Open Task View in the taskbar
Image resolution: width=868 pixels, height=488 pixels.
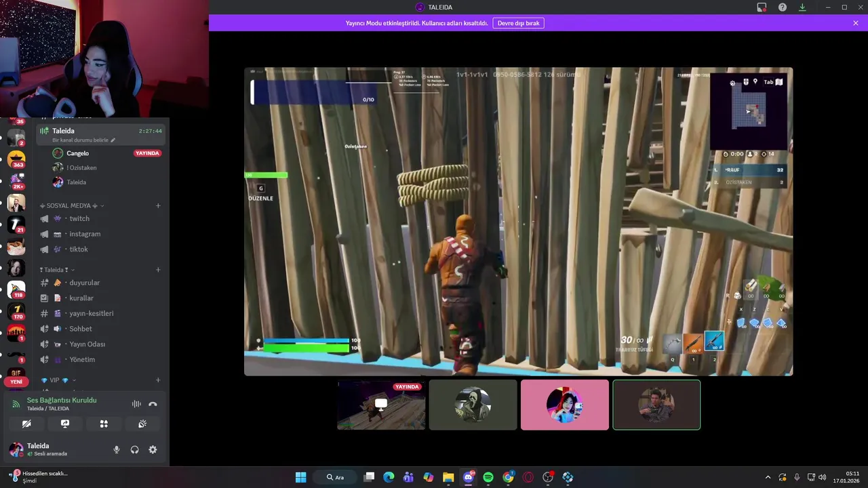tap(369, 477)
